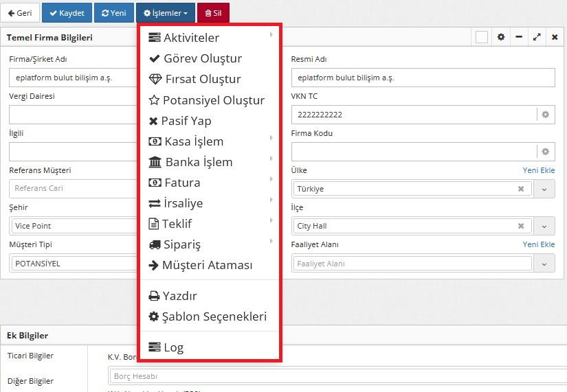Click gear icon next to VKN TC field
Image resolution: width=567 pixels, height=392 pixels.
pos(545,115)
